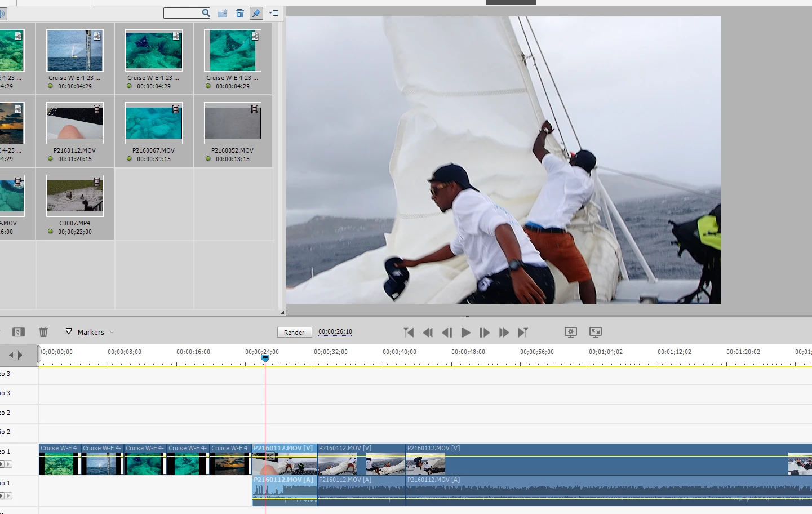Click next keyframe arrow on audio track 1

coord(8,496)
